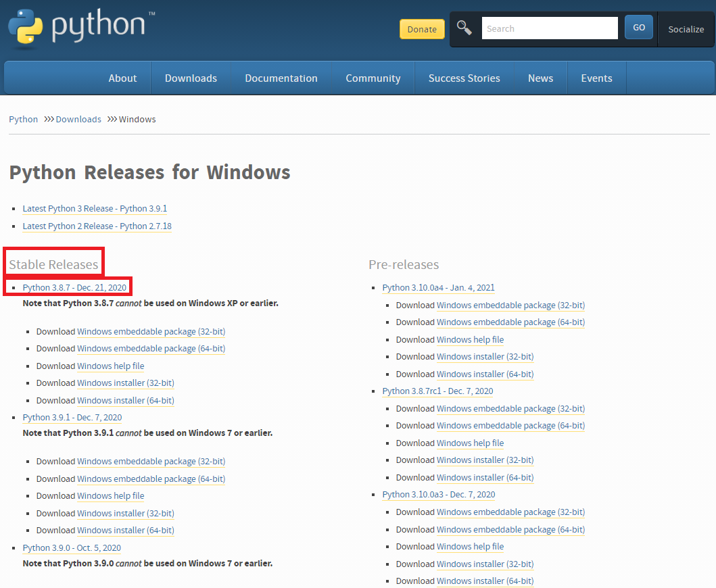
Task: Download Python 3.10.0a3 Windows embeddable package (32-bit)
Action: (510, 512)
